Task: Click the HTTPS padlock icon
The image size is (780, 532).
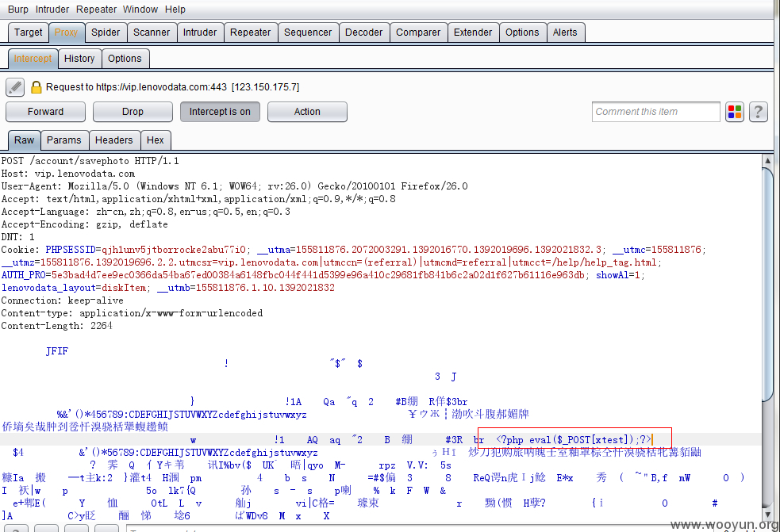Action: coord(36,87)
